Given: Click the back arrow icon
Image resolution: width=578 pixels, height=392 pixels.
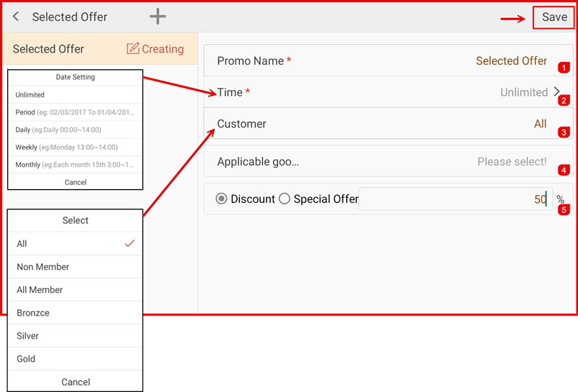Looking at the screenshot, I should click(16, 17).
